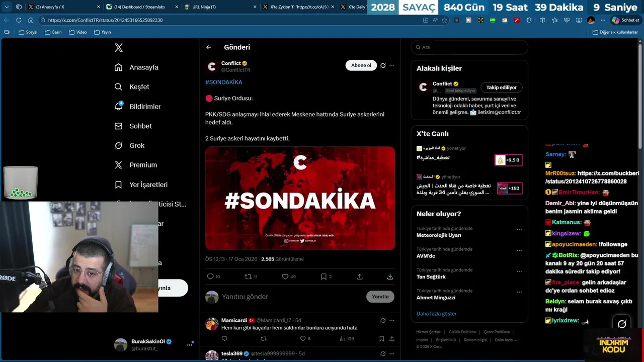Viewport: 644px width, 362px height.
Task: Click the X logo in sidebar
Action: tap(119, 48)
